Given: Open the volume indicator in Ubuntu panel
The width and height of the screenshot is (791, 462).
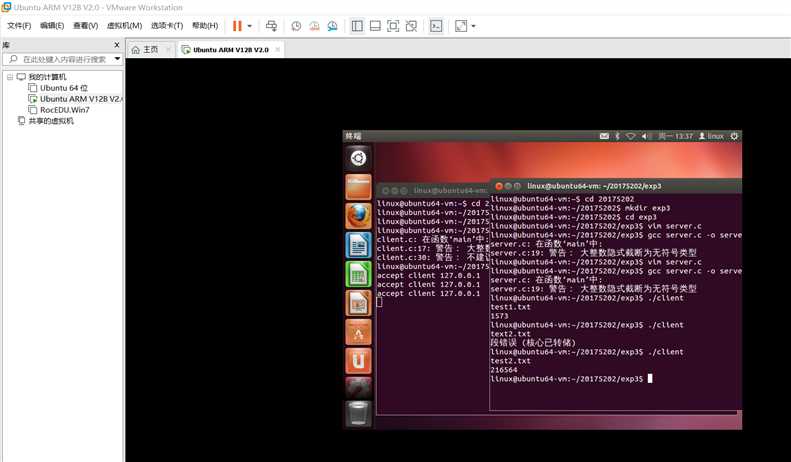Looking at the screenshot, I should (x=646, y=136).
